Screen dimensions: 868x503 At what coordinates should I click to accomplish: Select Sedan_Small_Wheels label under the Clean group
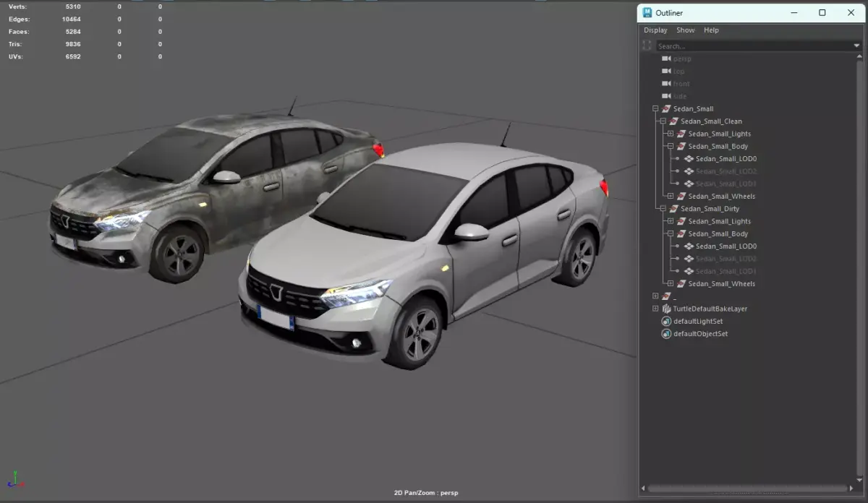[721, 197]
